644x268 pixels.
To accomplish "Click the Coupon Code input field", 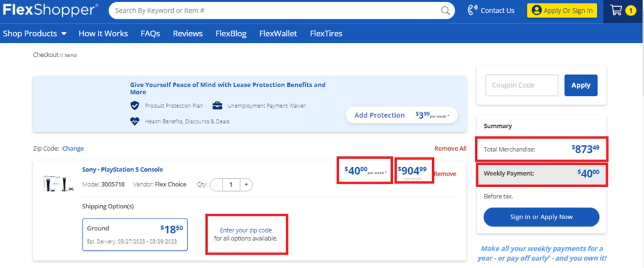I will (522, 85).
